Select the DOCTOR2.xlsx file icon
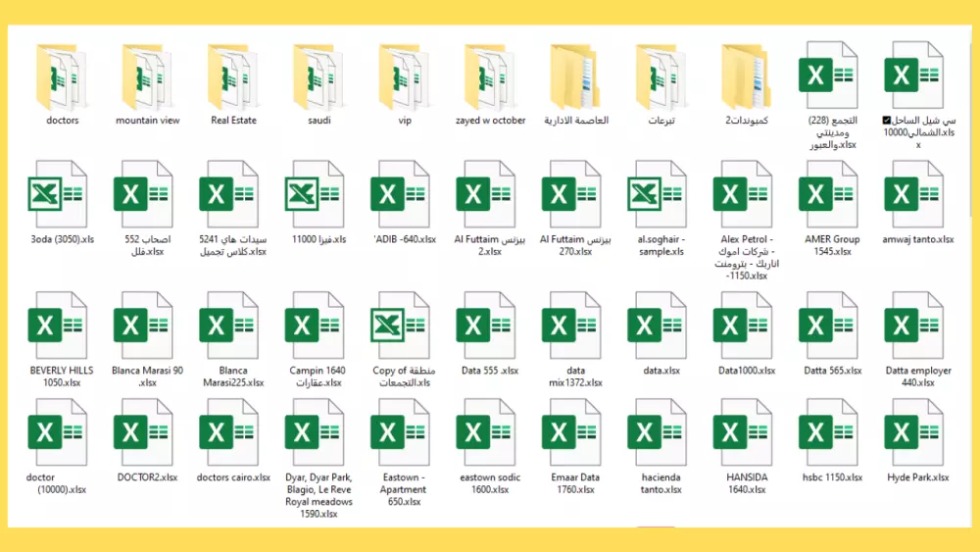This screenshot has height=552, width=980. (143, 432)
